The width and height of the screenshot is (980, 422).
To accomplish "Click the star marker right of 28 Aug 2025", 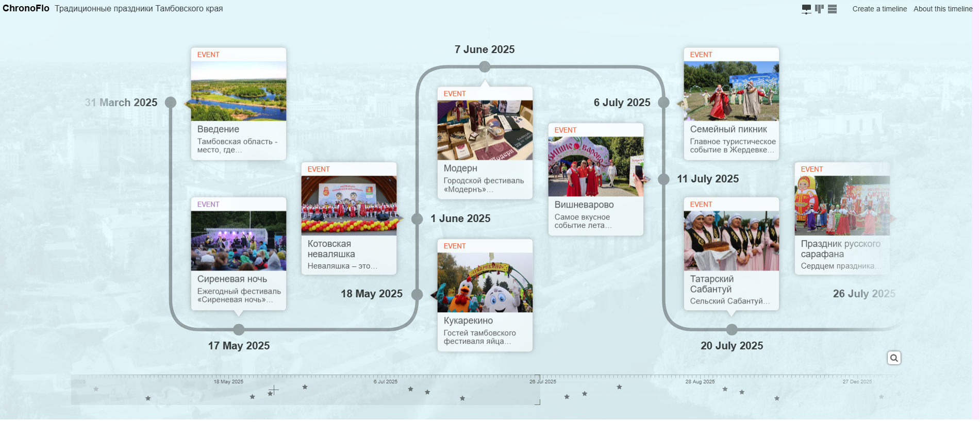I will (725, 389).
